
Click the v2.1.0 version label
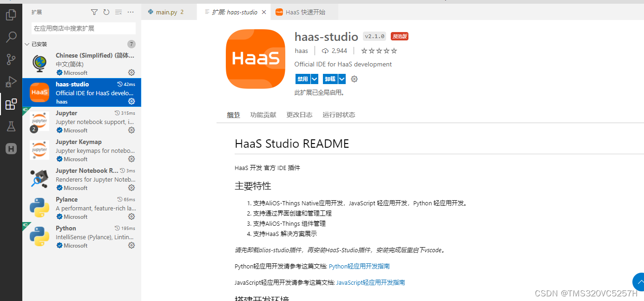(x=375, y=36)
